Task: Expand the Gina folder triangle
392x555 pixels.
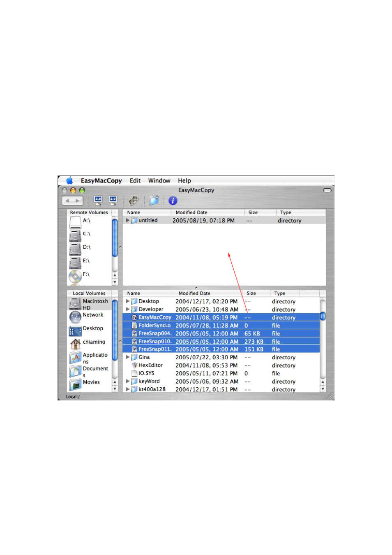Action: (x=128, y=357)
